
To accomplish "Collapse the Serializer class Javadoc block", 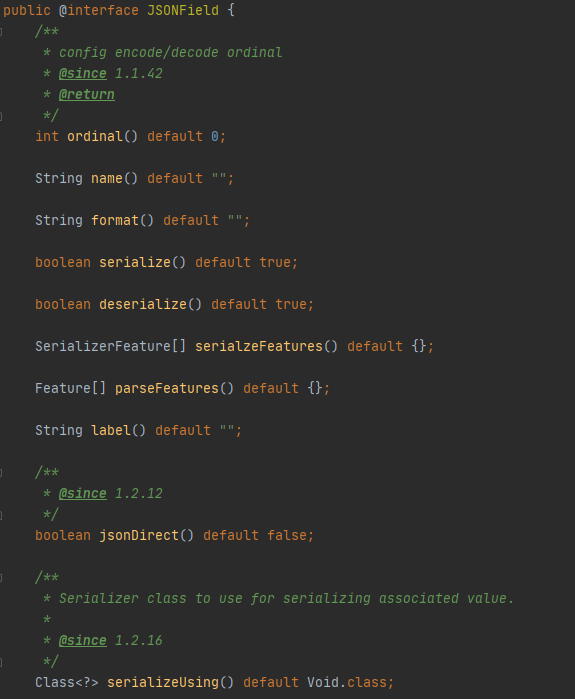I will (x=1, y=578).
